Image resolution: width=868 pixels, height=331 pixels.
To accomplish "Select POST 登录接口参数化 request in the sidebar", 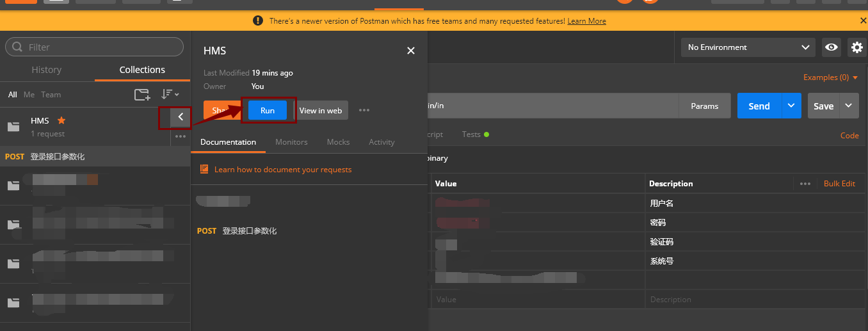I will point(95,156).
